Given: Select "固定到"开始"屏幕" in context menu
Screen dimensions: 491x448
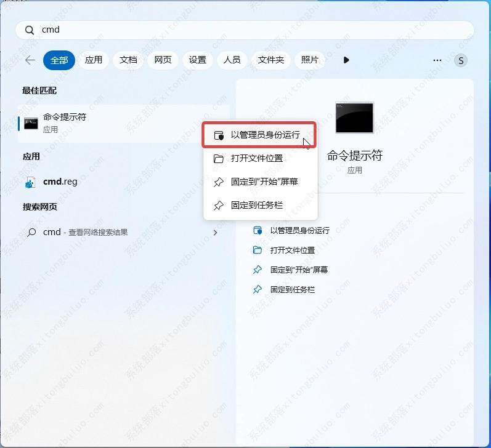Looking at the screenshot, I should (264, 182).
